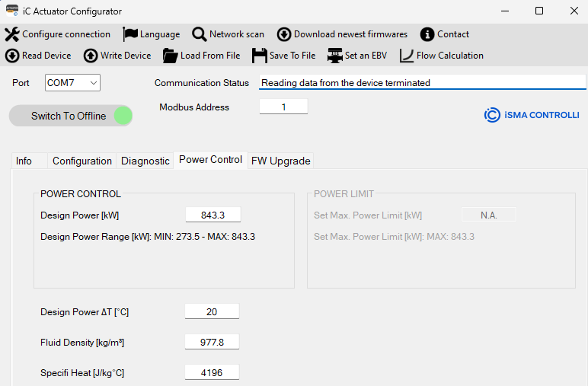This screenshot has width=588, height=386.
Task: Click the iC Actuator Configurator title bar icon
Action: click(12, 11)
